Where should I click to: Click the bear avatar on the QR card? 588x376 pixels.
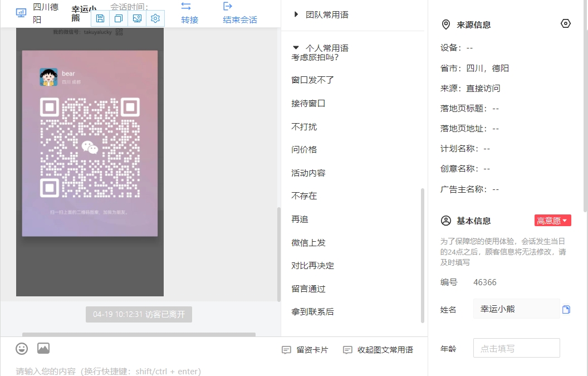point(49,77)
